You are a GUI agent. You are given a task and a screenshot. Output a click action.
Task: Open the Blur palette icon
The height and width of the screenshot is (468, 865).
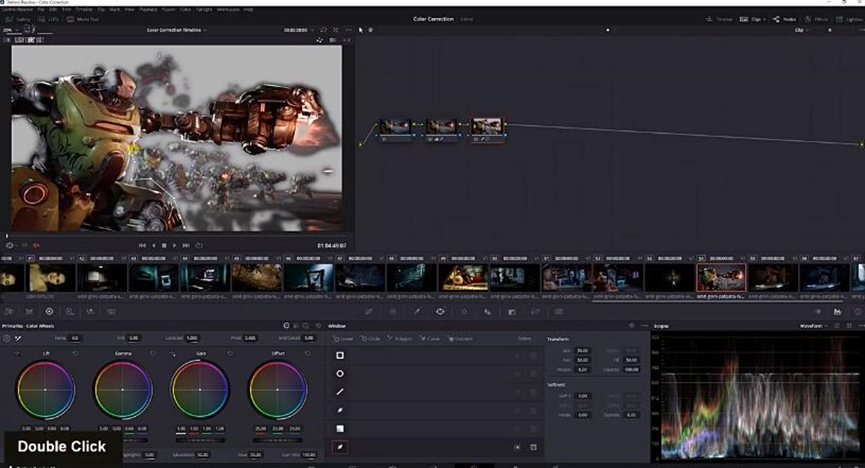coord(511,311)
